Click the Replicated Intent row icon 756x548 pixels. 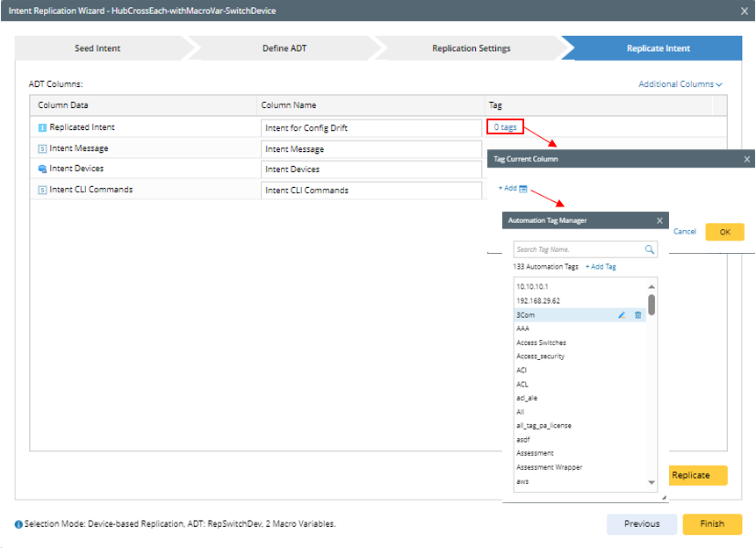point(42,127)
